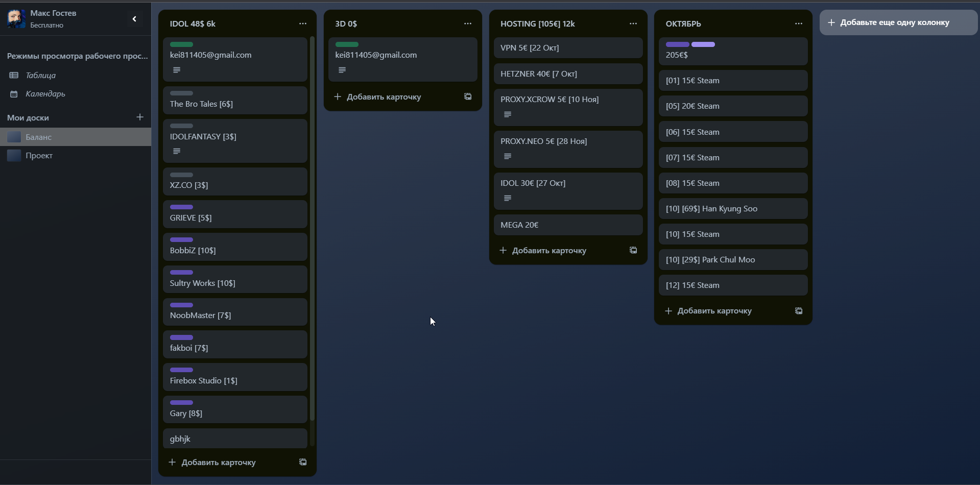
Task: Add a new board with the plus icon
Action: click(x=140, y=117)
